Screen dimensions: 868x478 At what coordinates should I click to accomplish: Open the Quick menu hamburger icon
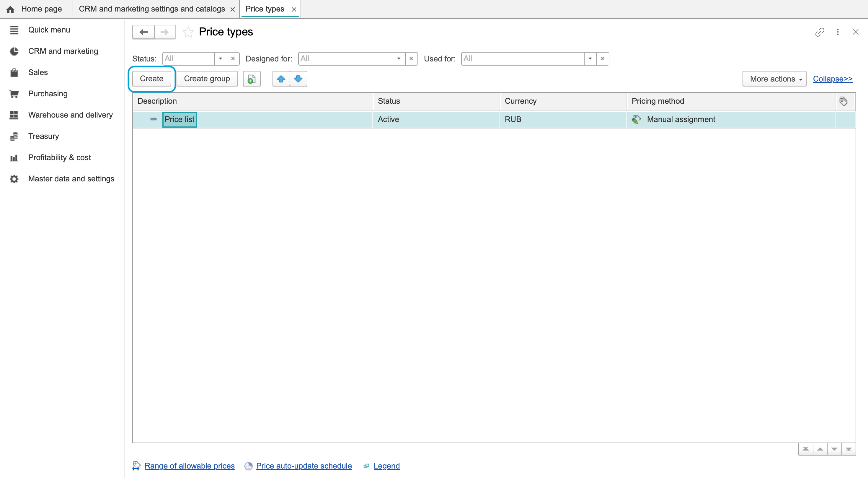14,30
